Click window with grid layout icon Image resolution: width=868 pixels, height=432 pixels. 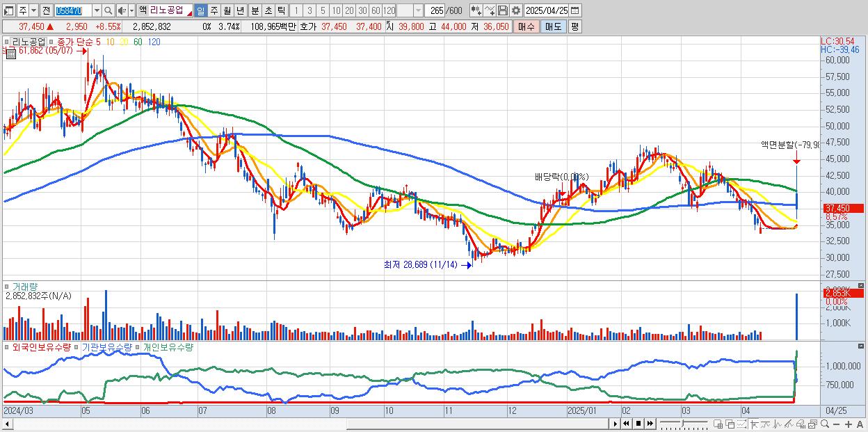coord(718,424)
